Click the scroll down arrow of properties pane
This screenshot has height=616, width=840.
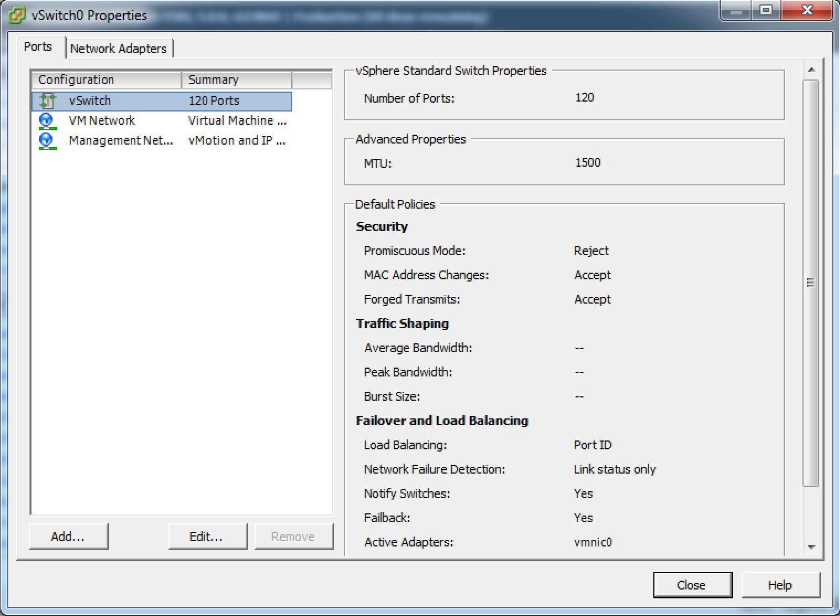point(811,547)
